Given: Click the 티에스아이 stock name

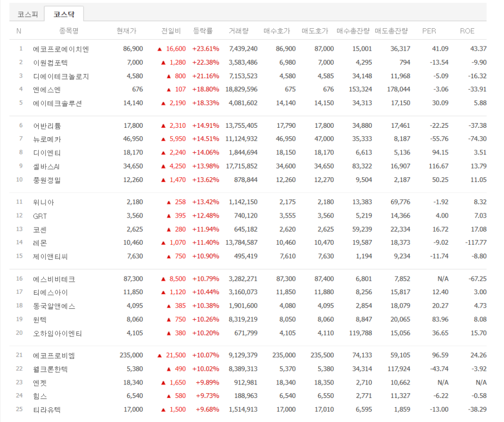Looking at the screenshot, I should (50, 293).
